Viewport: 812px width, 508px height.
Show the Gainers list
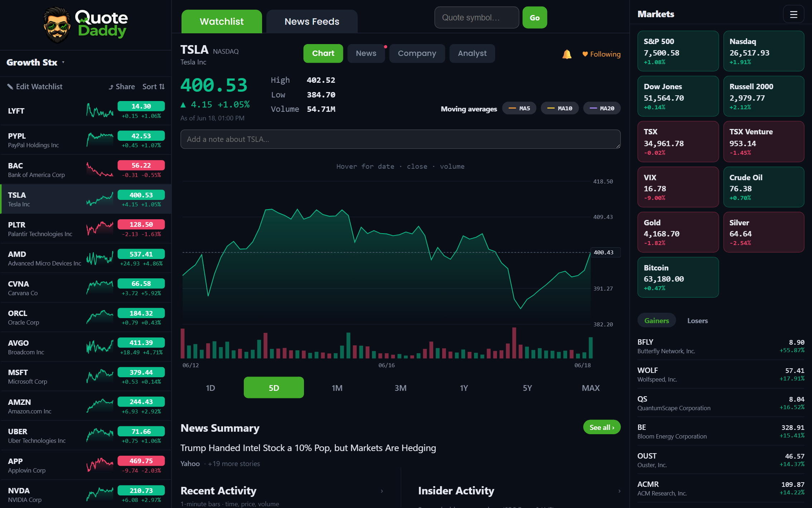pyautogui.click(x=657, y=321)
